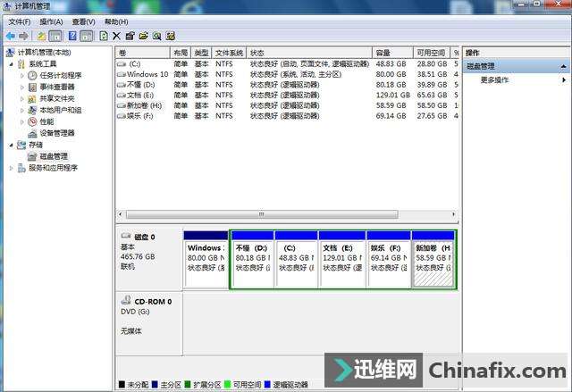The height and width of the screenshot is (392, 572).
Task: Select 计算机管理(本地) root node
Action: [44, 53]
